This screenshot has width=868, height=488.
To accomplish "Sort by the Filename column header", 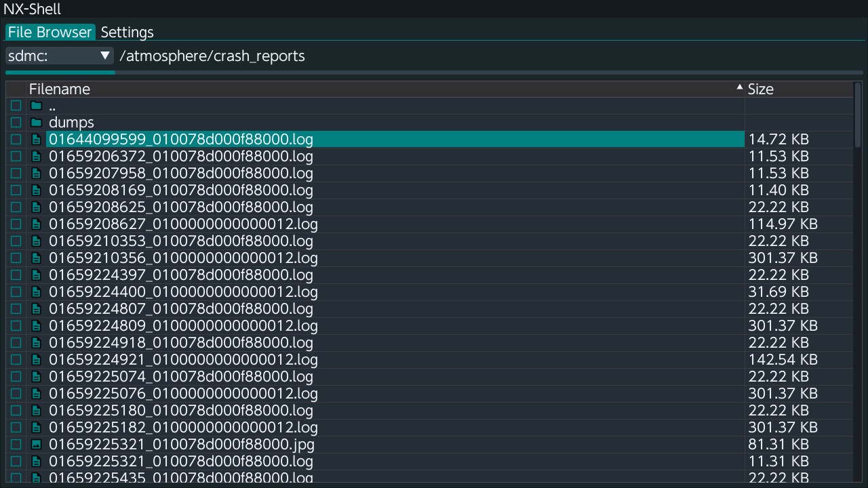I will (385, 89).
